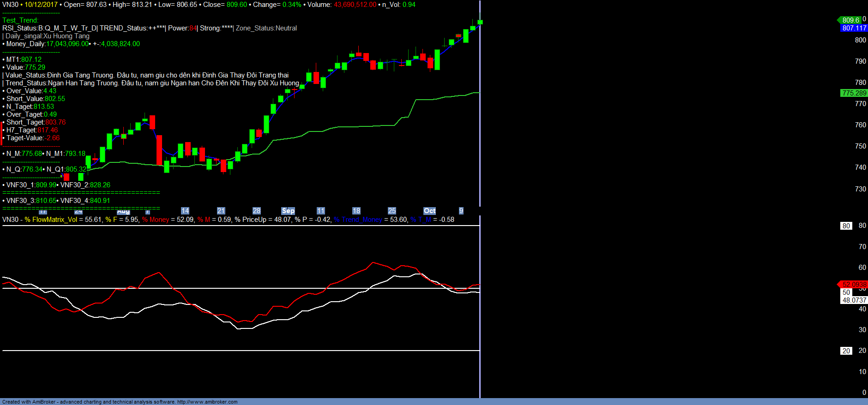The image size is (868, 405).
Task: Click the 'Sep' month marker on date axis
Action: coord(288,211)
